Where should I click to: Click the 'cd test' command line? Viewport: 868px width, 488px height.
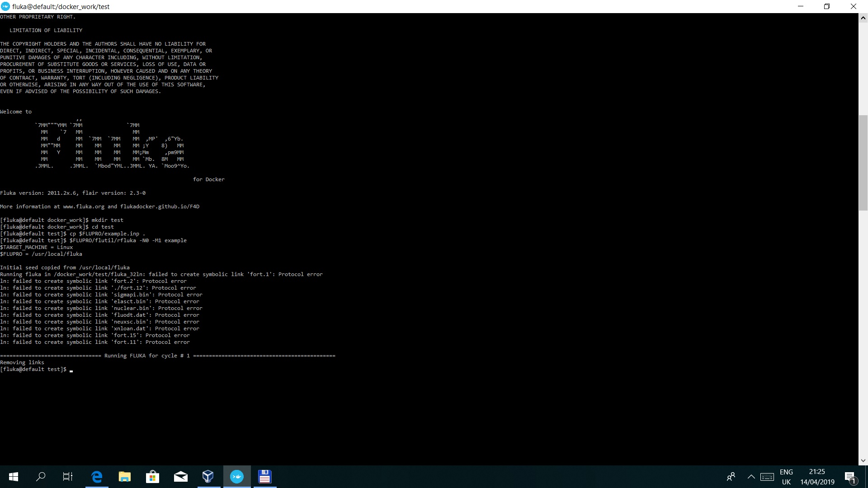click(x=57, y=227)
